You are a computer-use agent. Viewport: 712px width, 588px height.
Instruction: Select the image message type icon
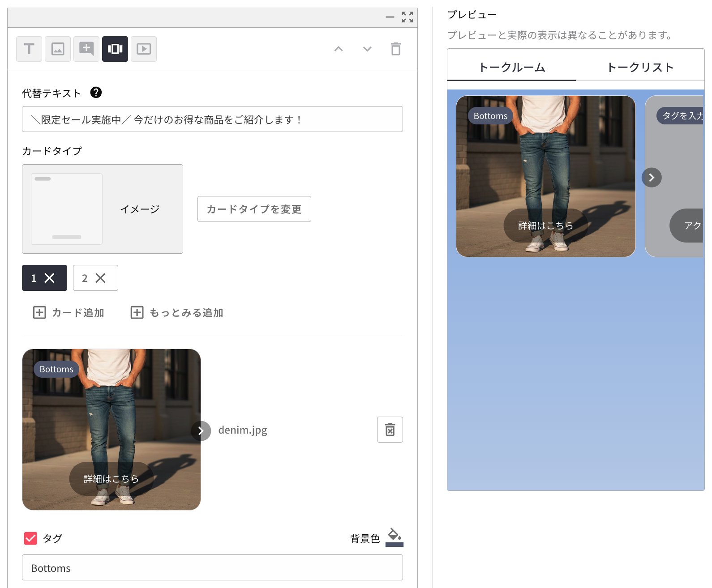tap(58, 49)
